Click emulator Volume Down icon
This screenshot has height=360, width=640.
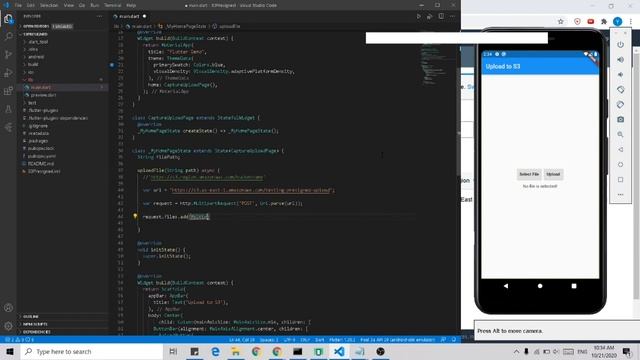click(620, 75)
